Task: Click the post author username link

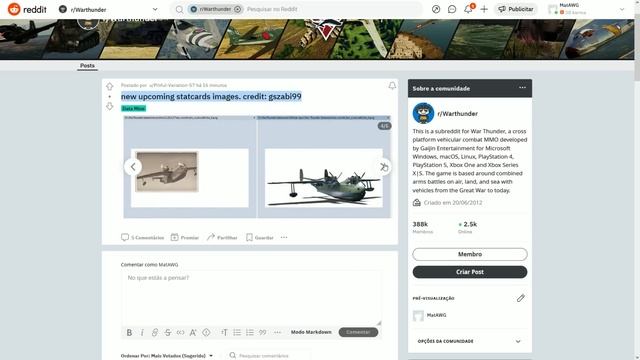Action: point(173,85)
